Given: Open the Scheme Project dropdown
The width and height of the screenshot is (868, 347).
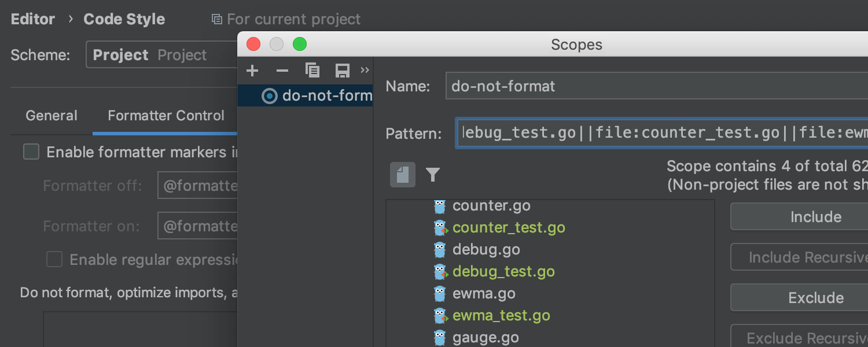Looking at the screenshot, I should point(162,55).
